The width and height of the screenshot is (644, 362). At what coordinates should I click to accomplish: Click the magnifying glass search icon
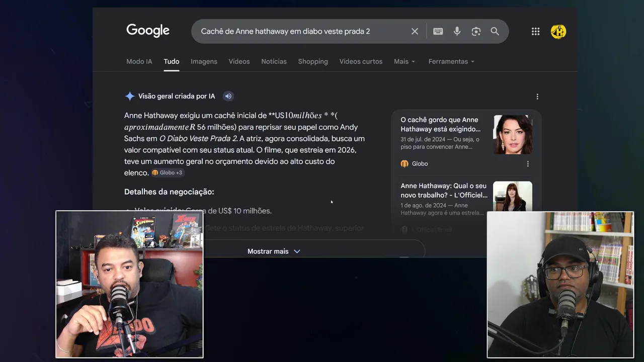click(x=495, y=31)
